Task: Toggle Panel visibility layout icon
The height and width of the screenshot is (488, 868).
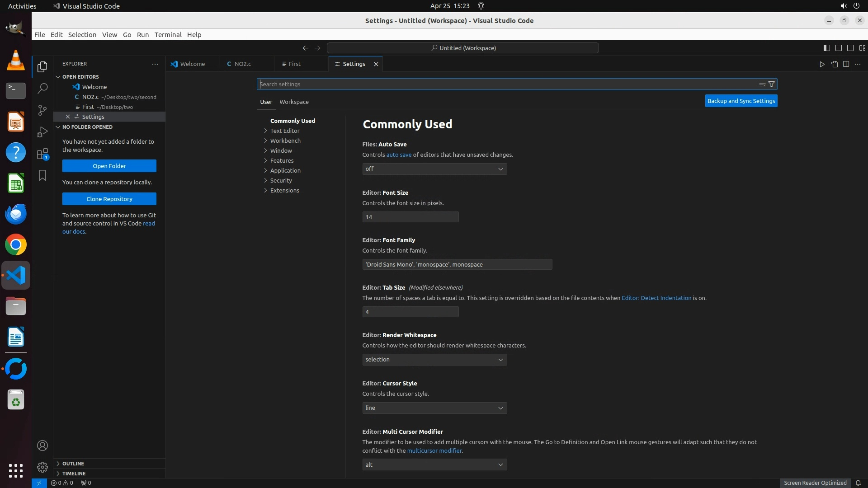Action: coord(838,48)
